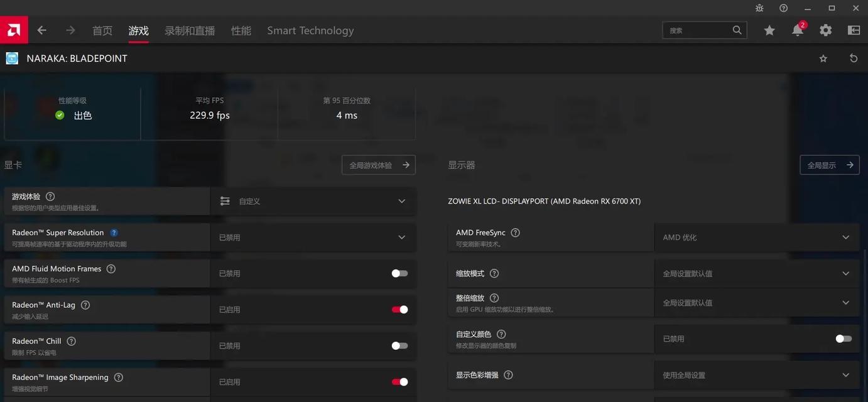The image size is (868, 402).
Task: Switch to Smart Technology tab
Action: (x=310, y=31)
